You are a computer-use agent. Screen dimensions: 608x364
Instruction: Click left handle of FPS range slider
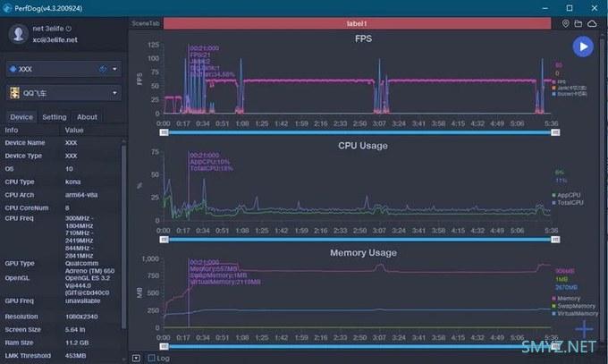pos(164,132)
